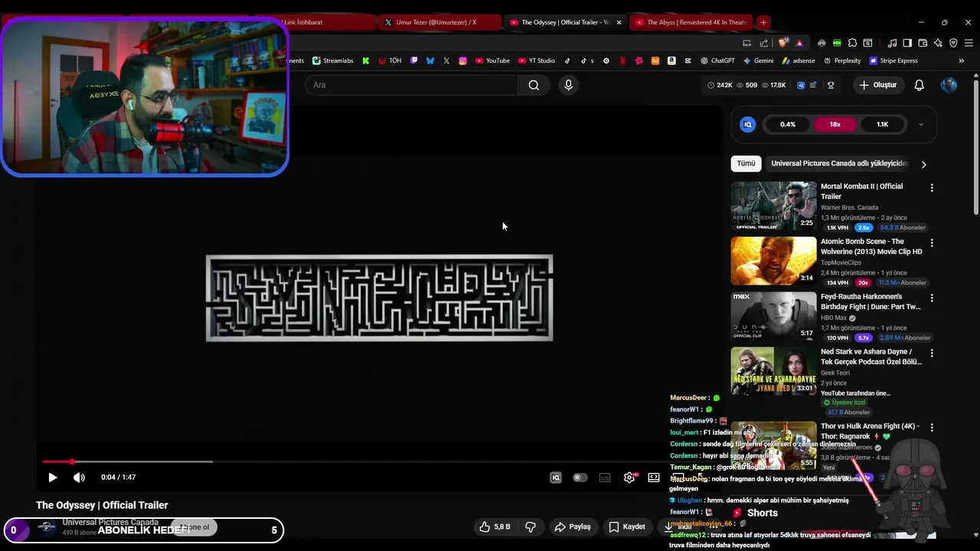Expand the vidIQ stats panel chevron

921,124
